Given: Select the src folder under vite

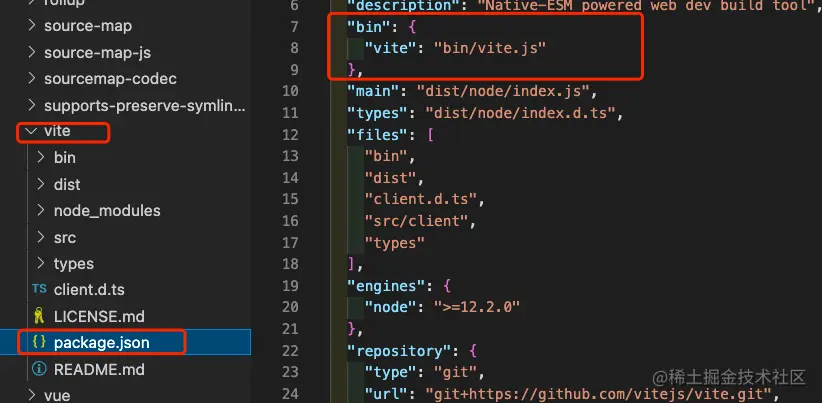Looking at the screenshot, I should click(x=64, y=237).
